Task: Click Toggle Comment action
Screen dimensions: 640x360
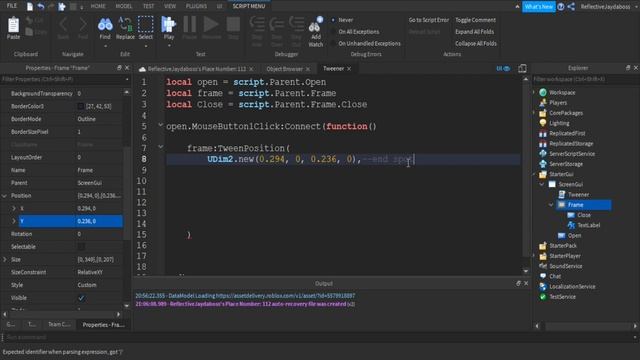Action: click(476, 20)
